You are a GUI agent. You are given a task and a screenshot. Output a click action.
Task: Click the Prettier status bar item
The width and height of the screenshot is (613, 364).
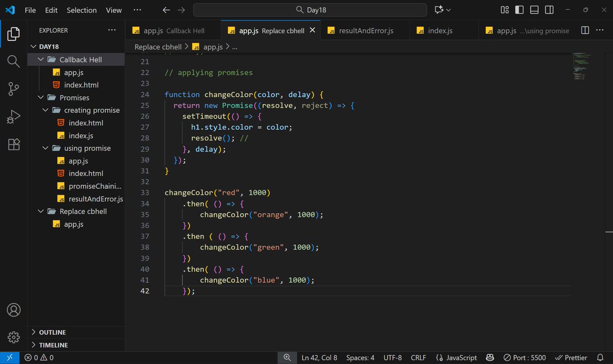point(571,358)
